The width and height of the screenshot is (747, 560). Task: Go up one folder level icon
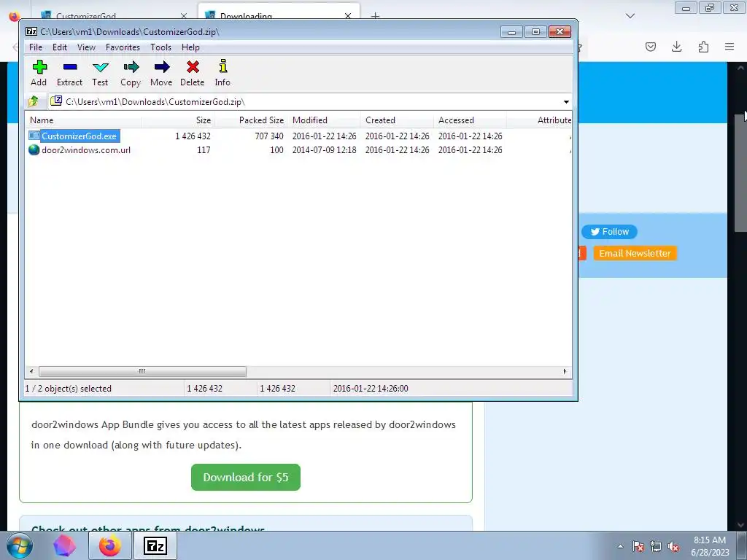34,101
